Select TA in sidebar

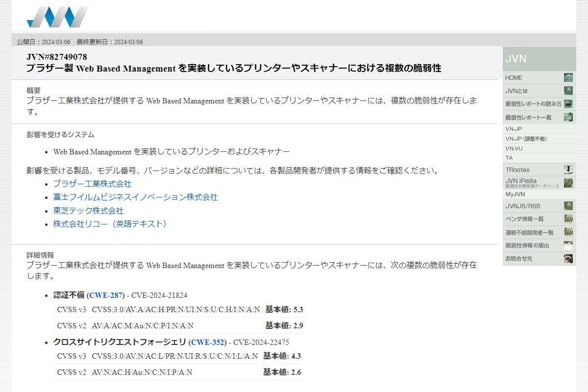[x=539, y=158]
